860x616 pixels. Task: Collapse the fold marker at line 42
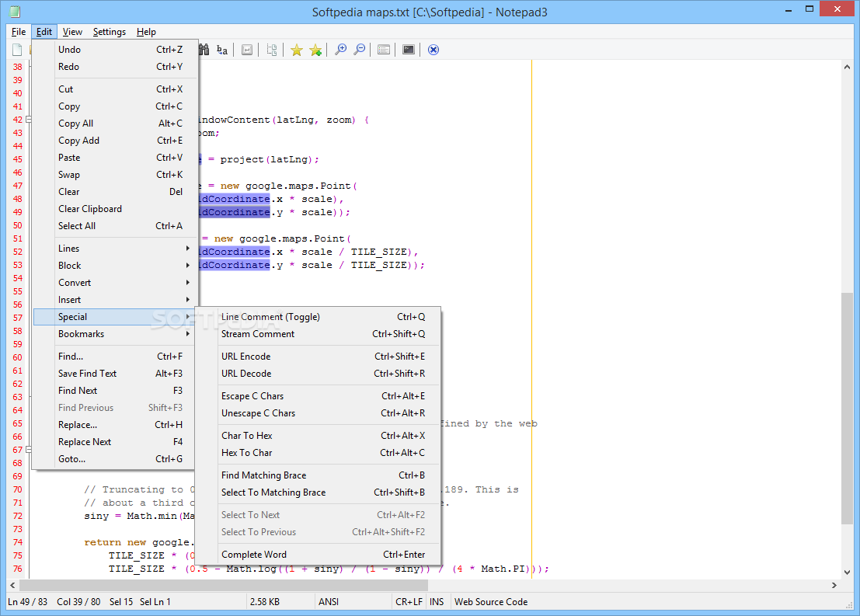[x=29, y=120]
